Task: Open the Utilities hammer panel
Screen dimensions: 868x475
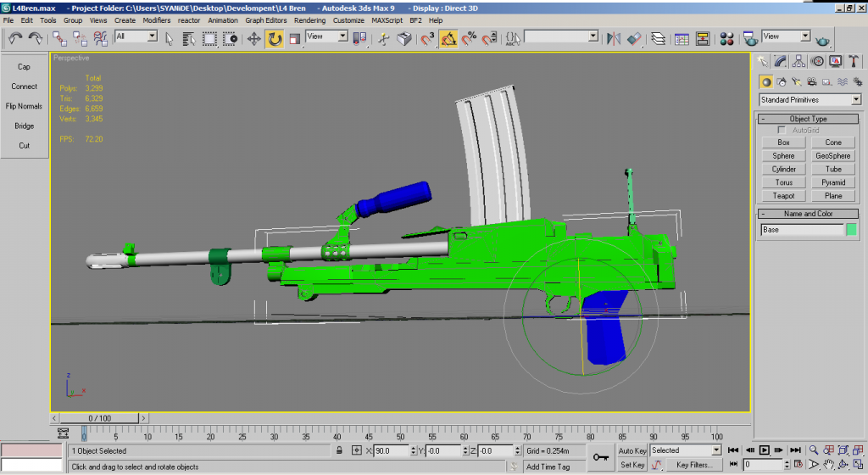Action: coord(854,61)
